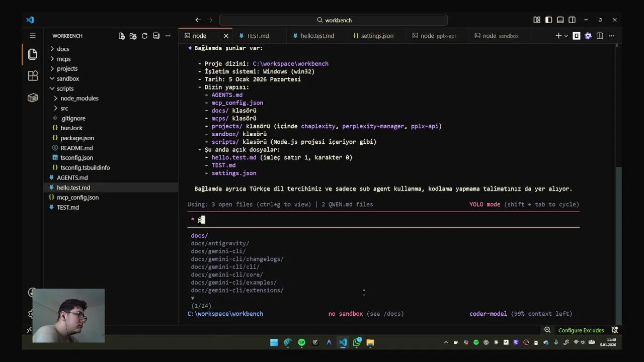Add a new terminal with plus icon
This screenshot has width=644, height=362.
558,36
